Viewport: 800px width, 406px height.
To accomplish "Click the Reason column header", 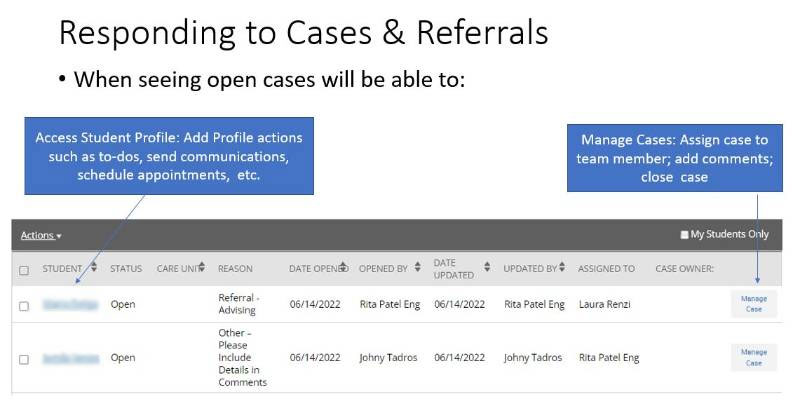I will pos(235,269).
